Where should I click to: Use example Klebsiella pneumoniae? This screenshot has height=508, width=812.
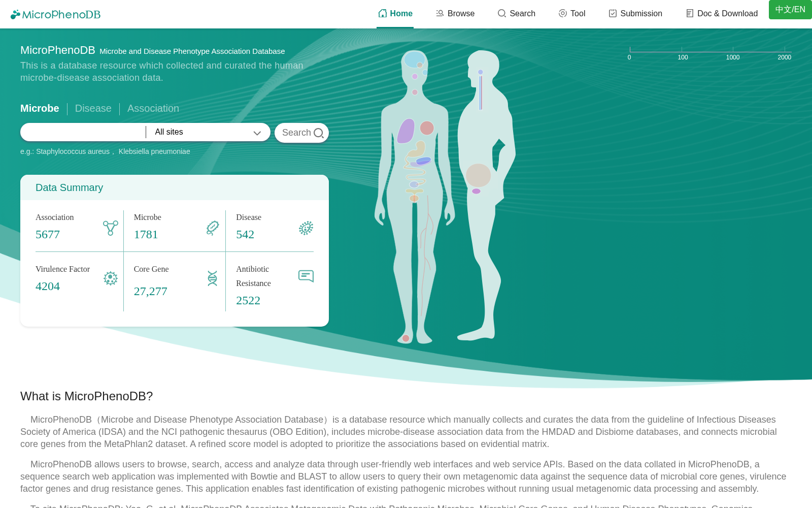coord(154,151)
